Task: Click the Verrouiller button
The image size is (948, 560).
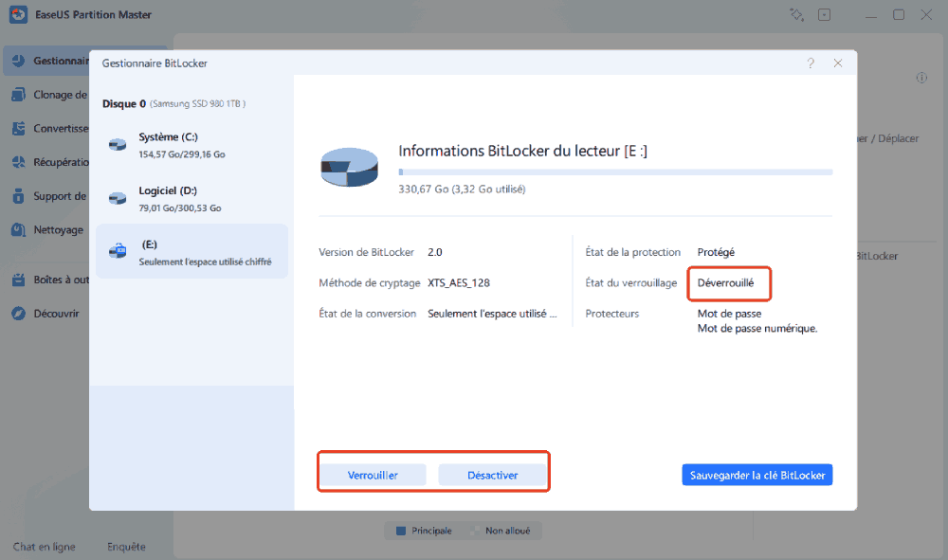Action: click(373, 475)
